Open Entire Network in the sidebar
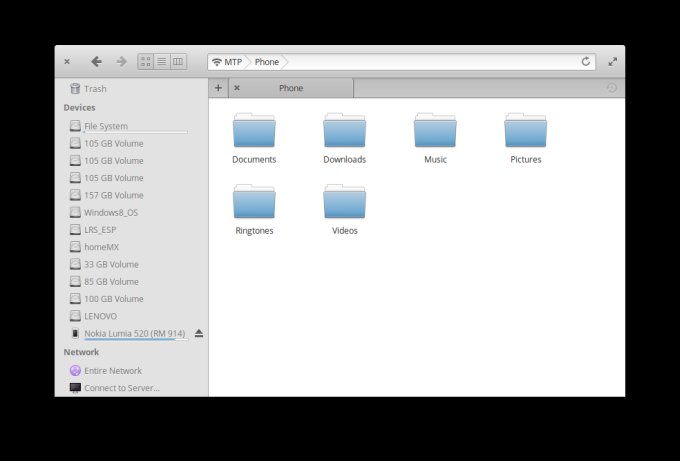The height and width of the screenshot is (461, 680). pyautogui.click(x=112, y=371)
